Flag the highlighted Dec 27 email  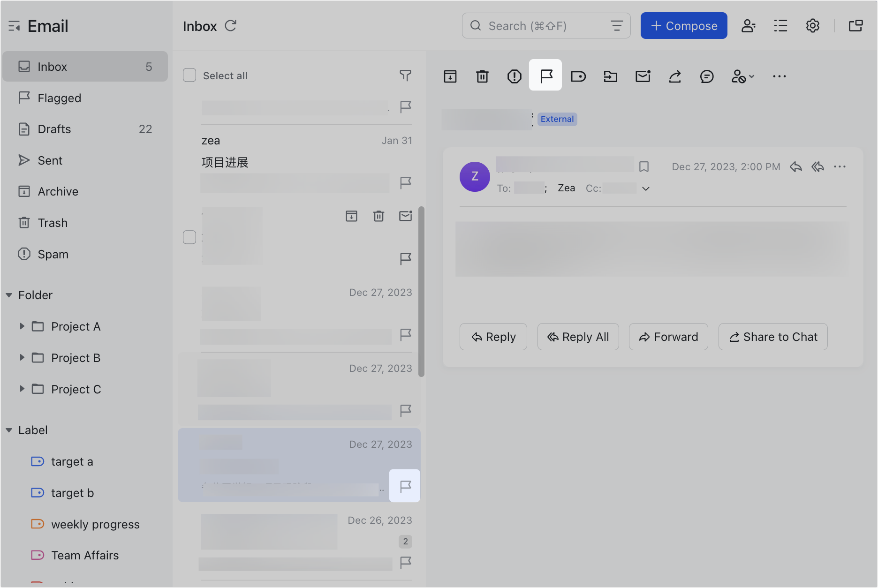404,485
